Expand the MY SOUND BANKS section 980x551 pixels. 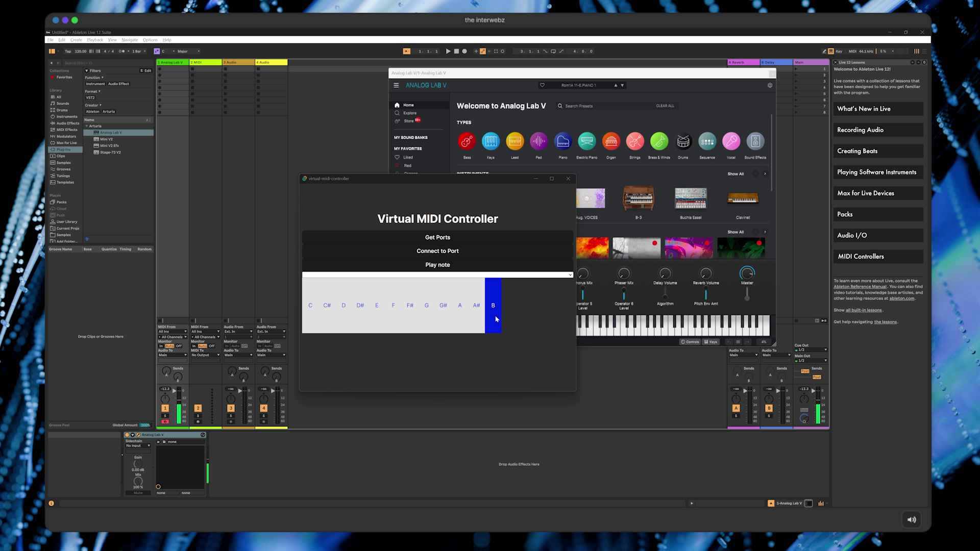tap(410, 137)
